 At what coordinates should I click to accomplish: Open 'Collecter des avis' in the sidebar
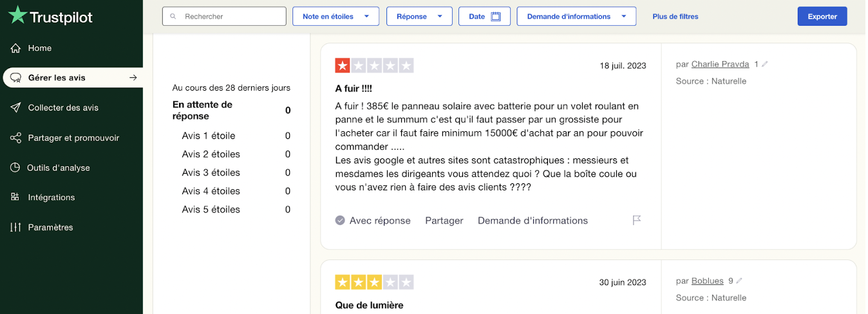click(x=63, y=107)
